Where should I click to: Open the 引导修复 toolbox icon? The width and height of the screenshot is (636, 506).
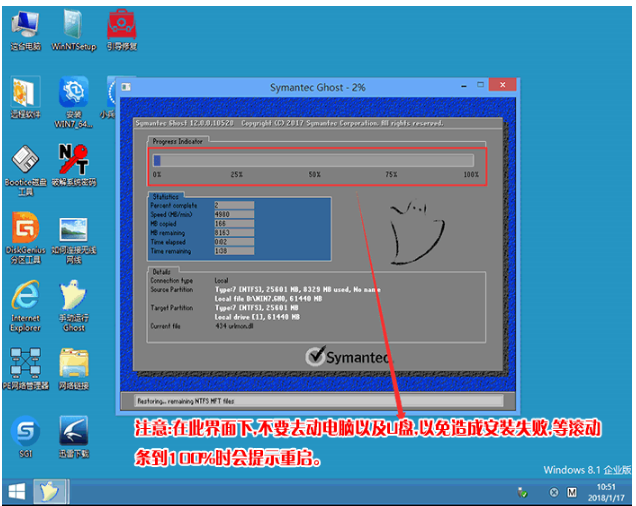pyautogui.click(x=122, y=31)
